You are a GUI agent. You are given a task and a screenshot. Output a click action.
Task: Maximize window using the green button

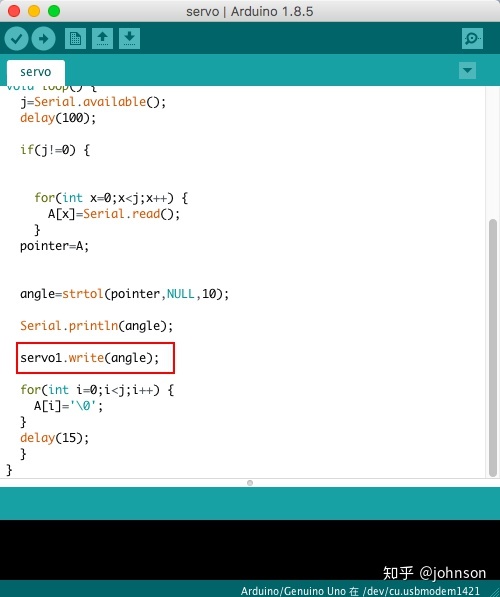point(54,11)
